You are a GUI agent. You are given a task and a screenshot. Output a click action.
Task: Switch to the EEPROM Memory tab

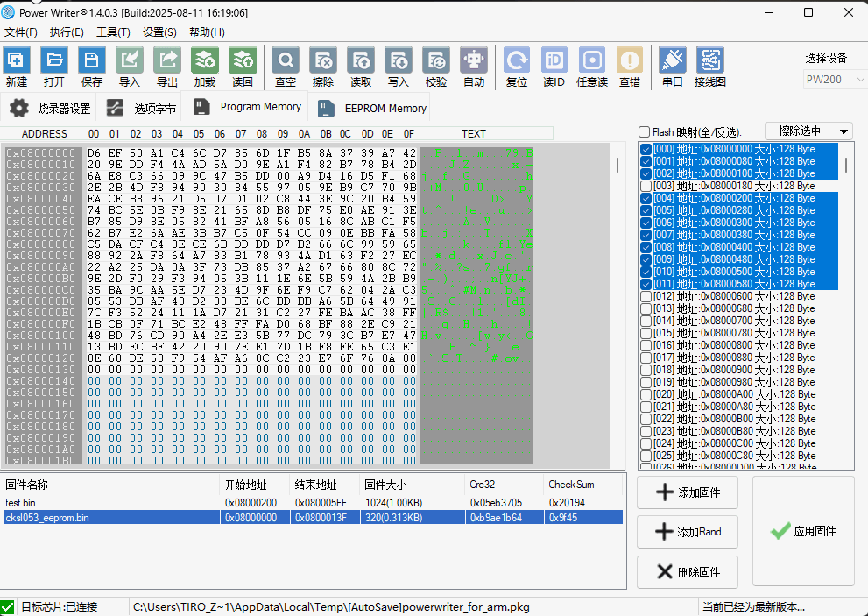(372, 108)
